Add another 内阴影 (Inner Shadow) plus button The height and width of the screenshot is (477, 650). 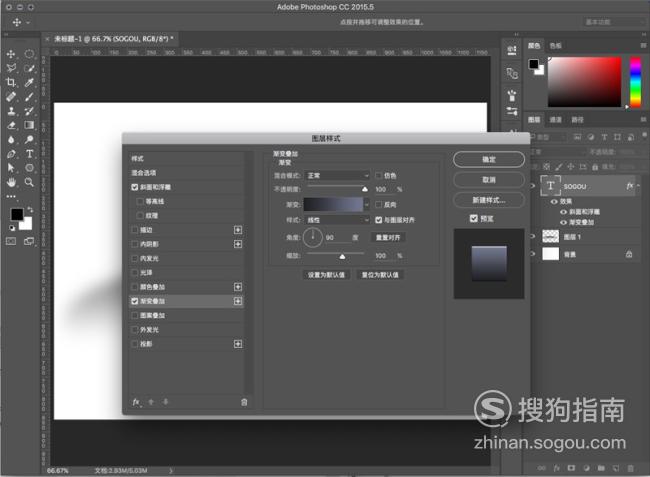point(238,244)
